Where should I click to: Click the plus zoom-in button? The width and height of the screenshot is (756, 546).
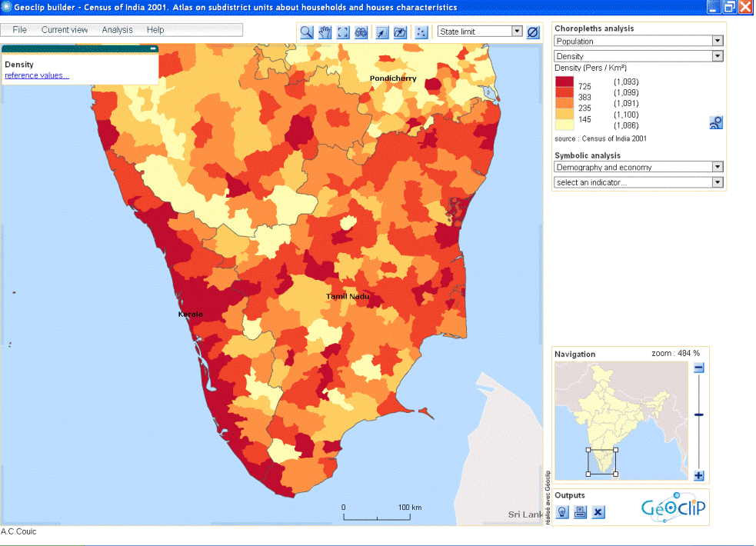coord(699,475)
